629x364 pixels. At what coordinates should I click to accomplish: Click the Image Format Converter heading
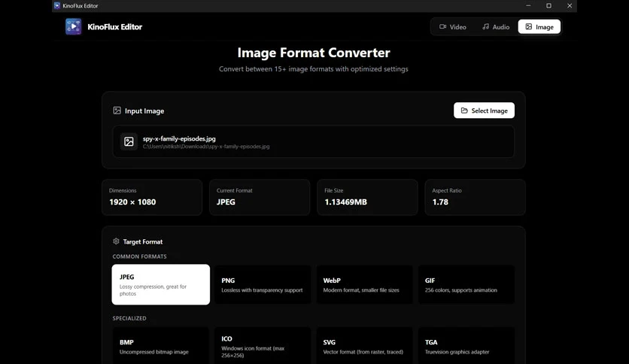click(314, 53)
